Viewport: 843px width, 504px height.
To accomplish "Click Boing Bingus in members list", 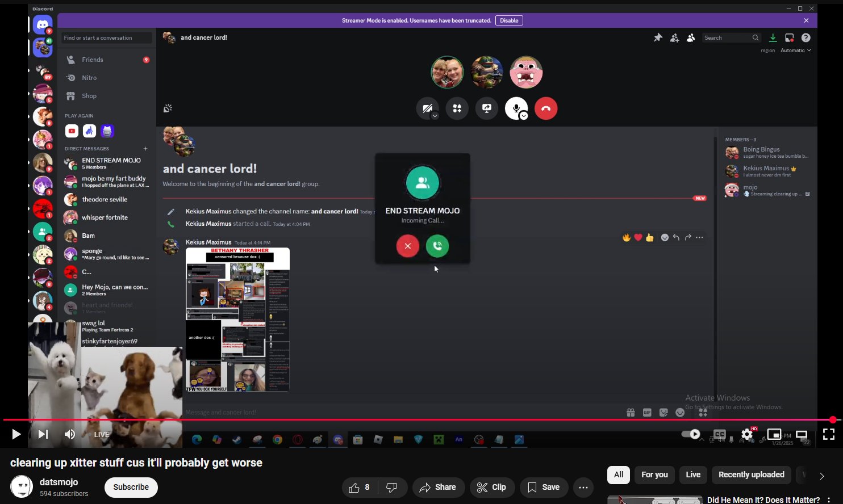I will pos(767,153).
